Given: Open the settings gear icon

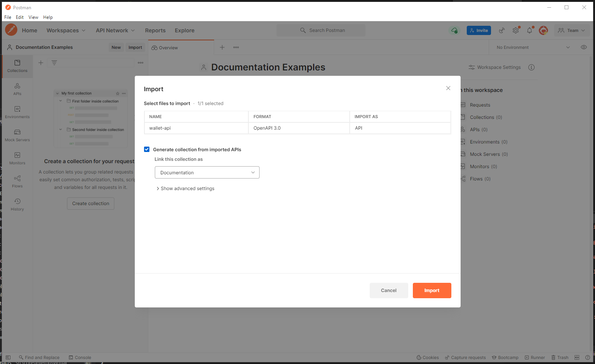Looking at the screenshot, I should (516, 30).
